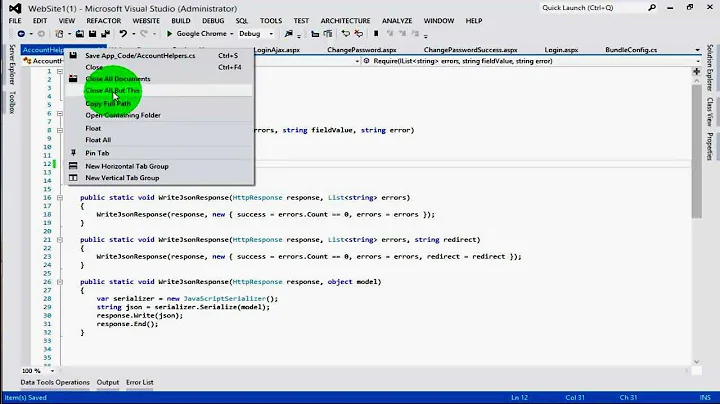This screenshot has height=404, width=720.
Task: Click the Open File toolbar icon
Action: coord(80,34)
